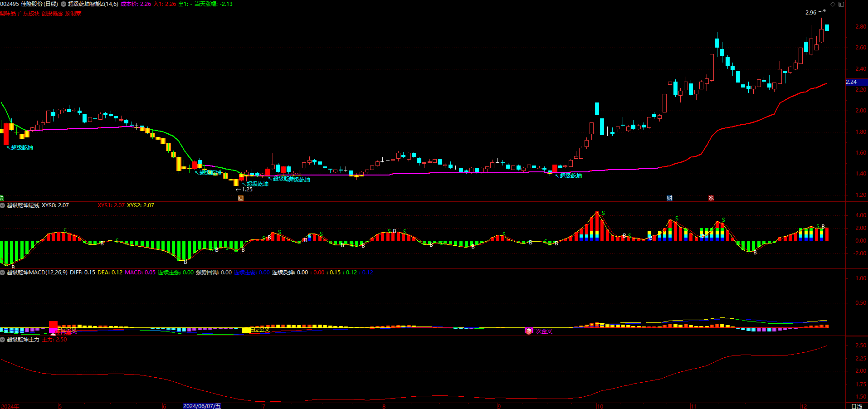This screenshot has height=409, width=868.
Task: Click the 当天涨幅: -2.13 value
Action: click(x=214, y=4)
